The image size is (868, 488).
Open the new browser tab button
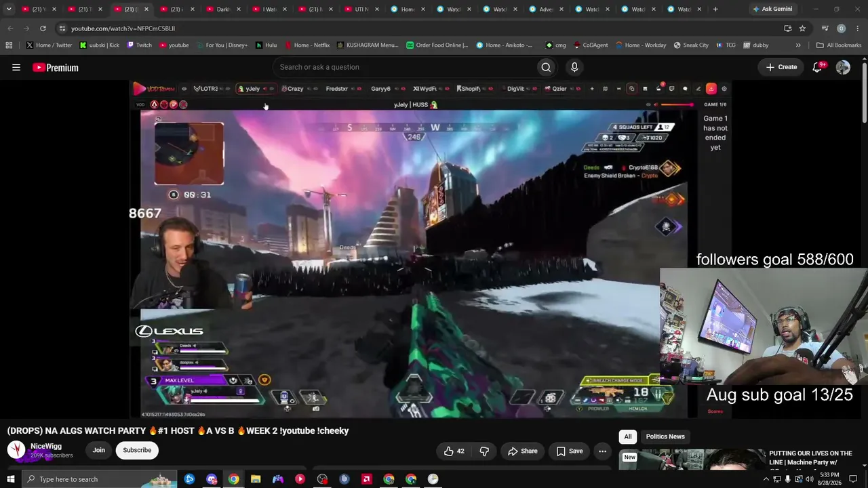tap(715, 9)
